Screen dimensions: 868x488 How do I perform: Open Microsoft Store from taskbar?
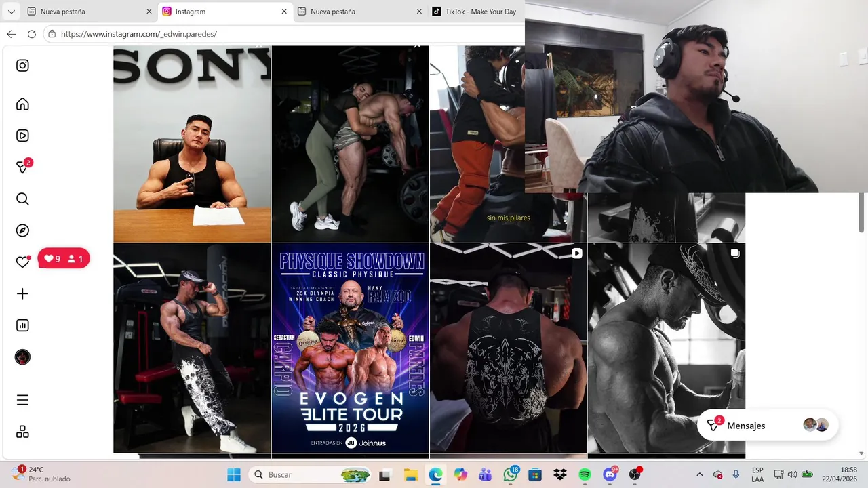[535, 474]
